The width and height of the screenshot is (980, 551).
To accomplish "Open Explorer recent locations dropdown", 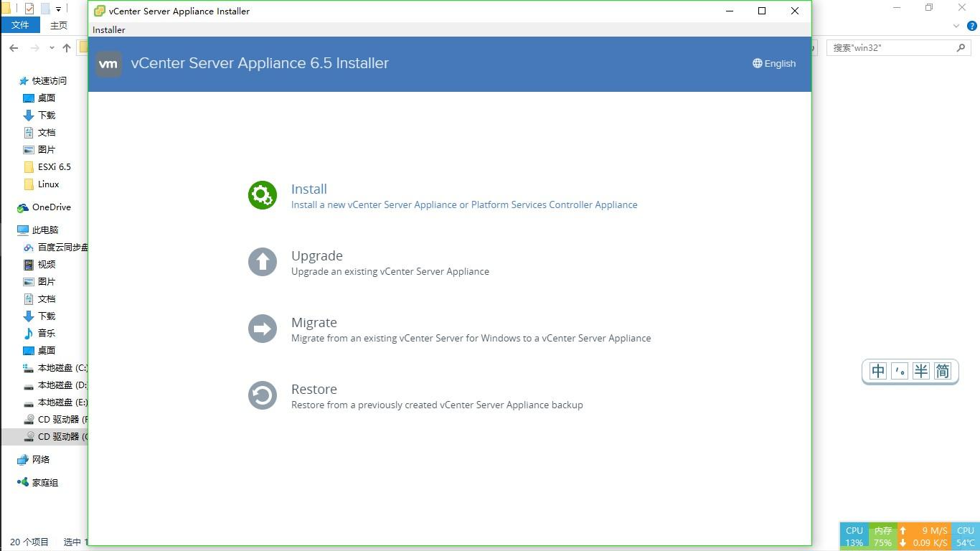I will pos(52,48).
